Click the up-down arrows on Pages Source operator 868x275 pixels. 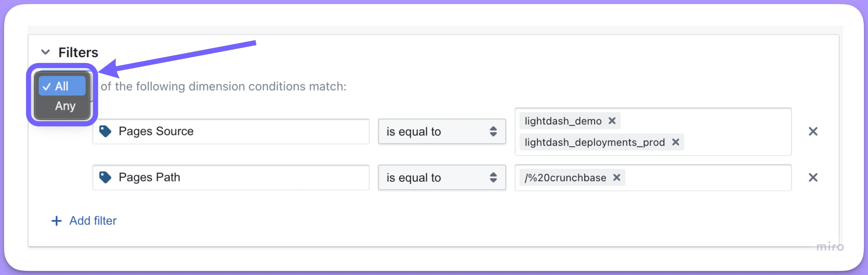493,132
